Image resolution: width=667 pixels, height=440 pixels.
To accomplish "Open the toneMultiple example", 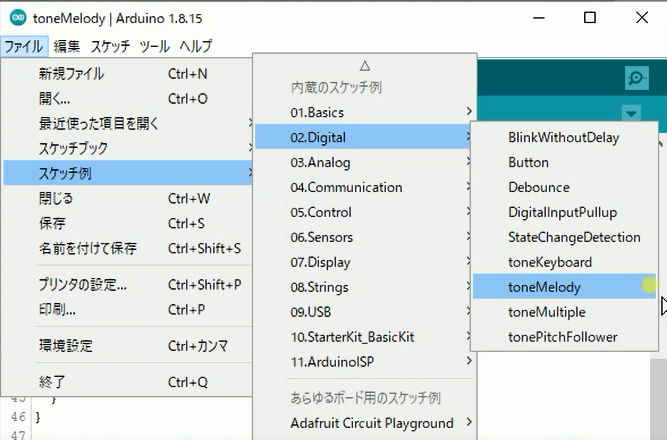I will coord(564,312).
